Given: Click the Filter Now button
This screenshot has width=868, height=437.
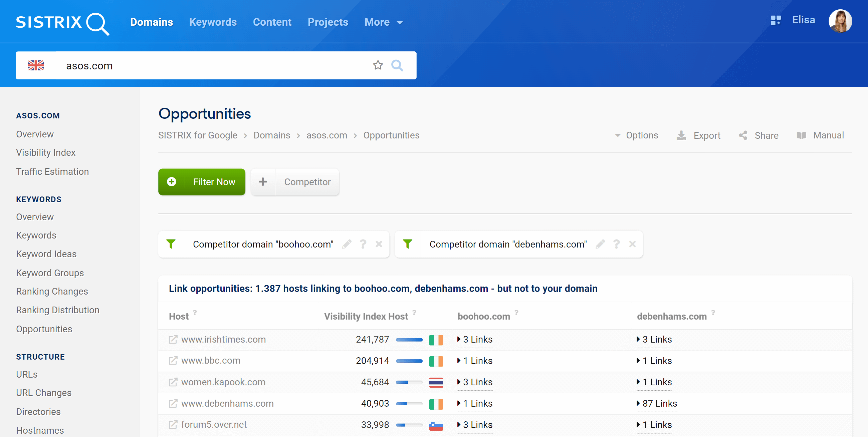Looking at the screenshot, I should pyautogui.click(x=202, y=182).
